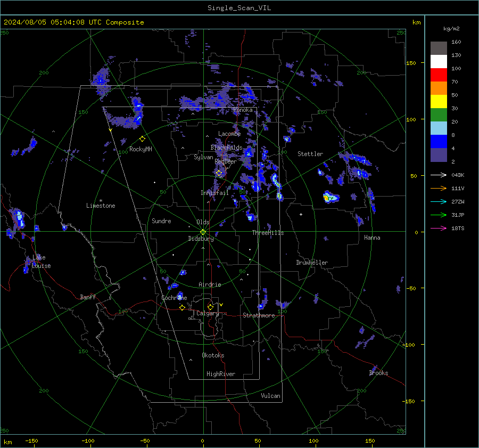Click the yellow diamond marker beside RockyMH
The image size is (479, 448).
[142, 139]
